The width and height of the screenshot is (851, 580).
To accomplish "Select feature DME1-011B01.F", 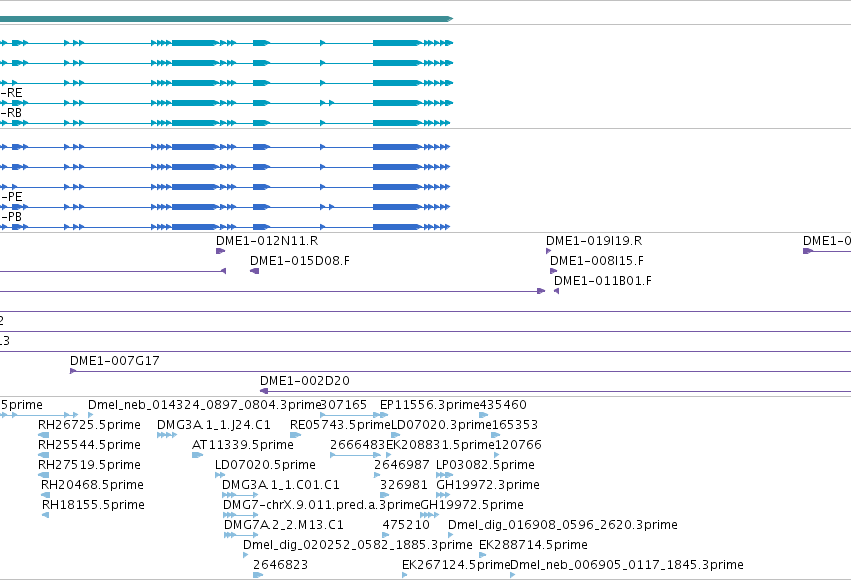I will (602, 281).
